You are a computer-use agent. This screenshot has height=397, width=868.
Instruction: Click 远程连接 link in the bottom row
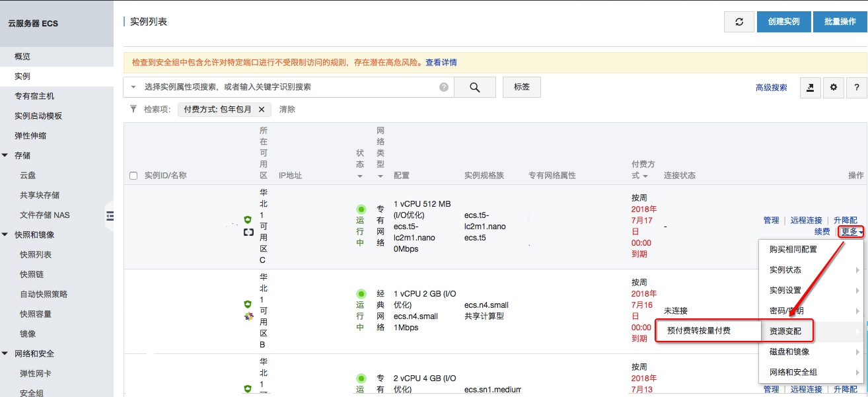(x=807, y=390)
